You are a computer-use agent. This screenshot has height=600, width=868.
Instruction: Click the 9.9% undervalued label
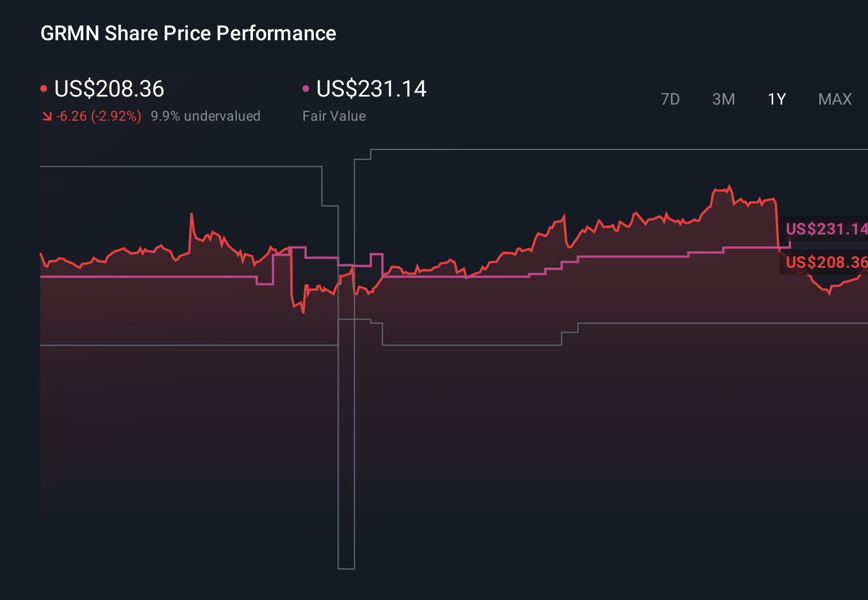tap(206, 116)
